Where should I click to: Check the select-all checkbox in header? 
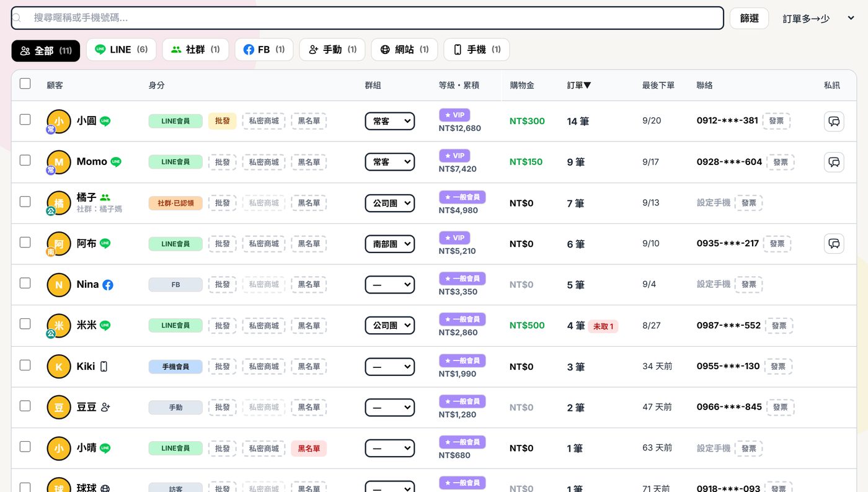click(x=25, y=83)
